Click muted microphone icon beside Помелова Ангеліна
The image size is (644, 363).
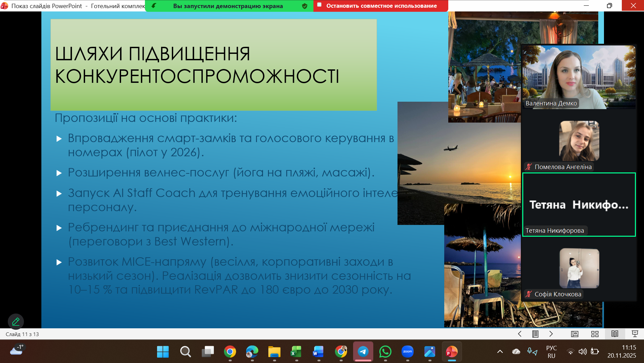(x=529, y=167)
